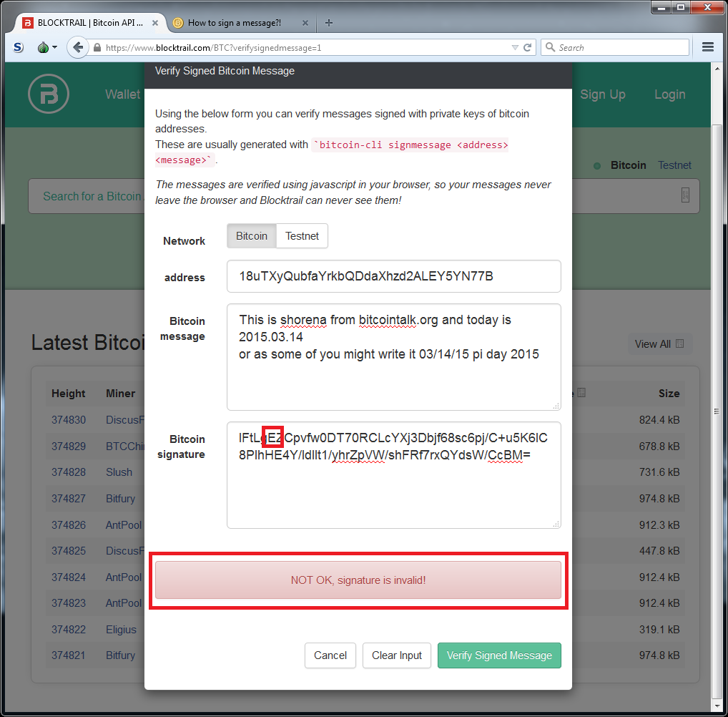Click the green onion extension icon
The height and width of the screenshot is (717, 728).
coord(43,47)
